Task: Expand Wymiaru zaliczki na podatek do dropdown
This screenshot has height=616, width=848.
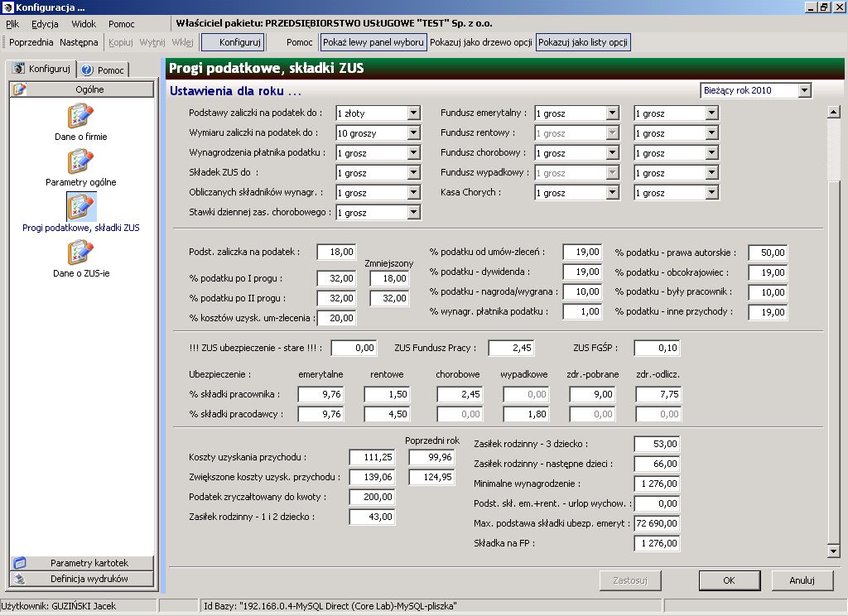Action: (x=414, y=133)
